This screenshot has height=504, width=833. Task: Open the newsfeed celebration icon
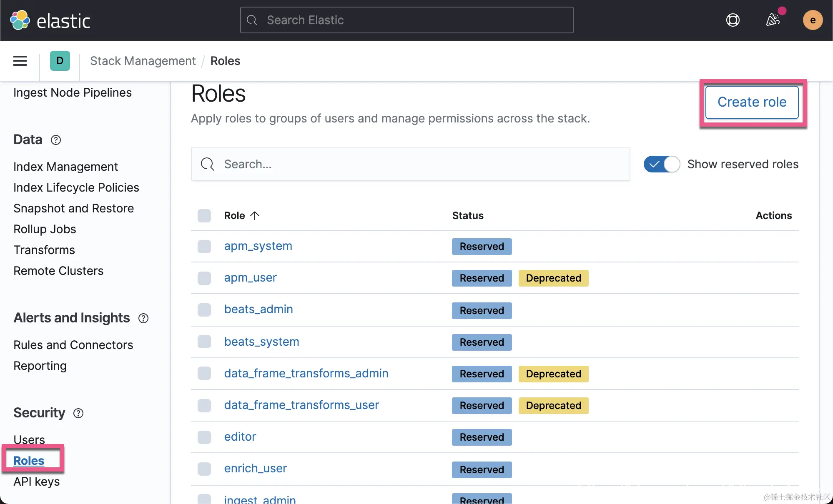point(773,20)
